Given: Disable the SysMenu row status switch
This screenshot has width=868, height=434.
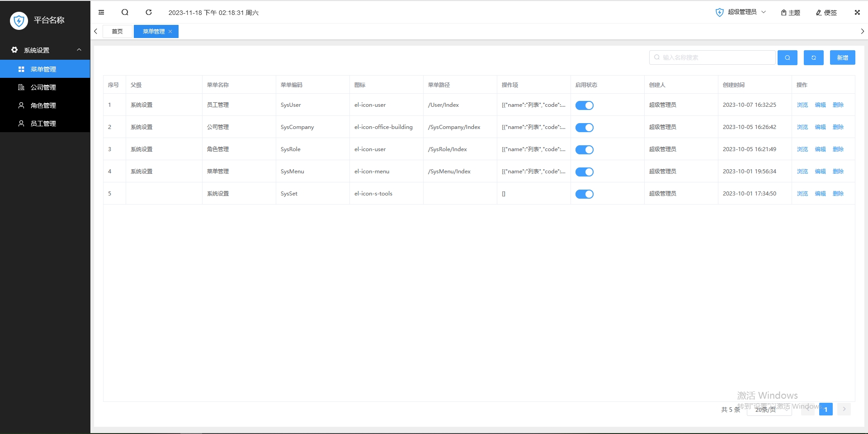Looking at the screenshot, I should [585, 172].
